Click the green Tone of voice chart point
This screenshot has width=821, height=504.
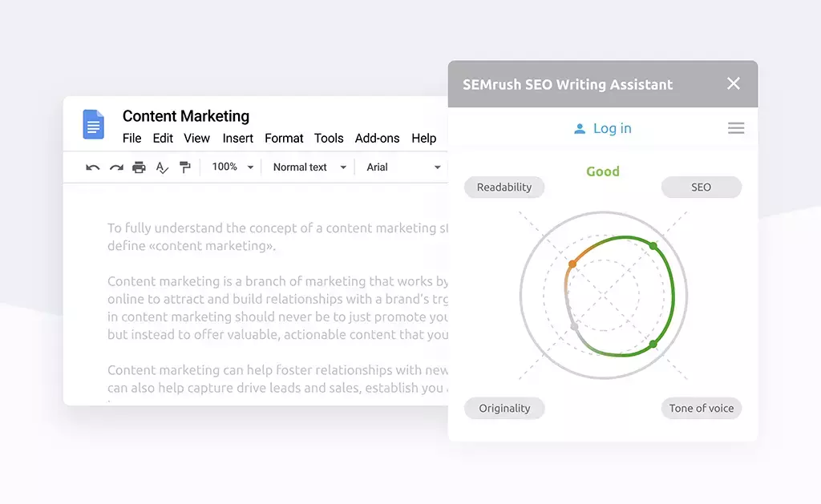[653, 344]
